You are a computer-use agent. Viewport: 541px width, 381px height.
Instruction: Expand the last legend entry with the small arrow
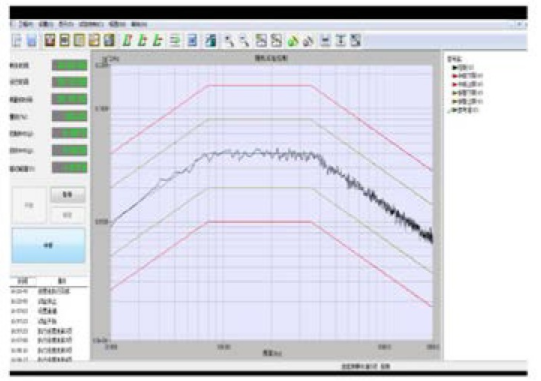[x=463, y=110]
